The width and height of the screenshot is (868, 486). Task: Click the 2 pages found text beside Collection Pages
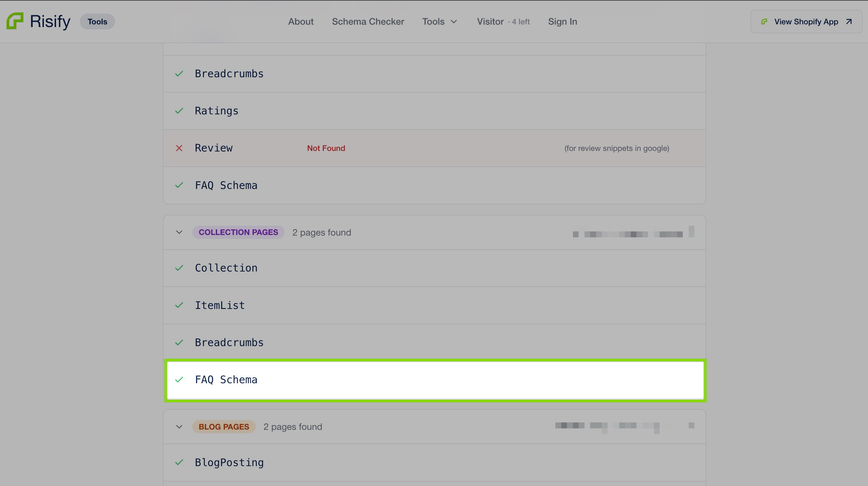(x=321, y=232)
